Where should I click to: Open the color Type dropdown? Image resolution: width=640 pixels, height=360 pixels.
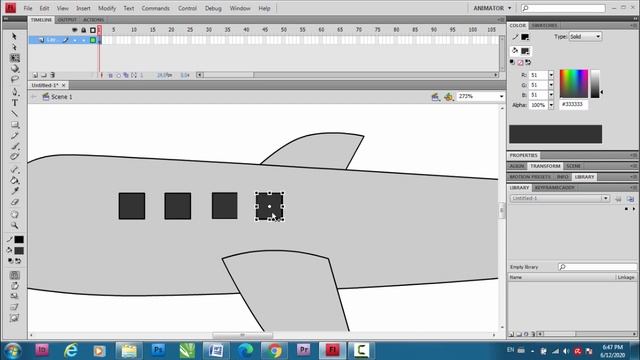585,36
